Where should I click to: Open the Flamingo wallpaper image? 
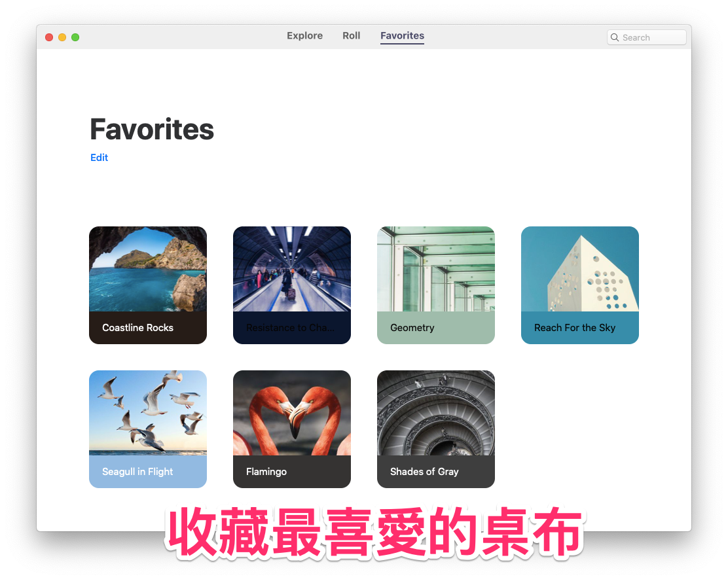click(x=291, y=413)
